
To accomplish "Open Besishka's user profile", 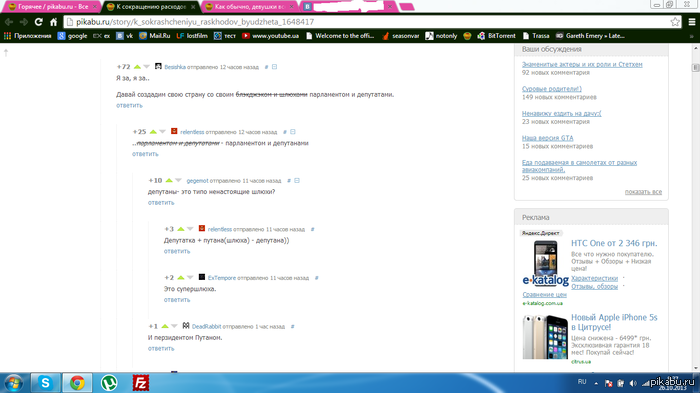I will [175, 67].
